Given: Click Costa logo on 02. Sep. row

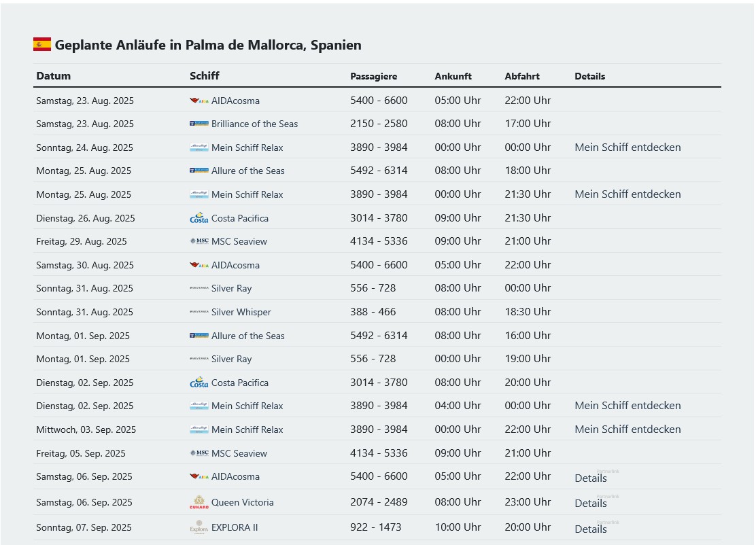Looking at the screenshot, I should 199,383.
